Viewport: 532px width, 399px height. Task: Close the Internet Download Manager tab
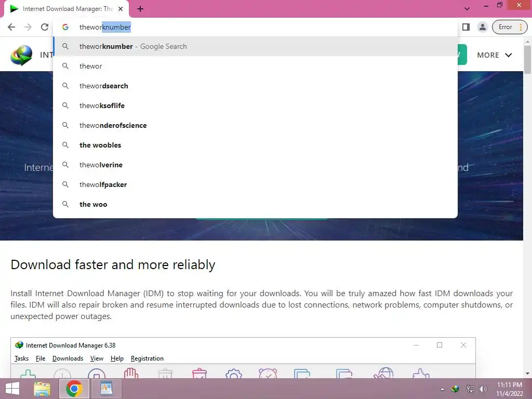[121, 9]
